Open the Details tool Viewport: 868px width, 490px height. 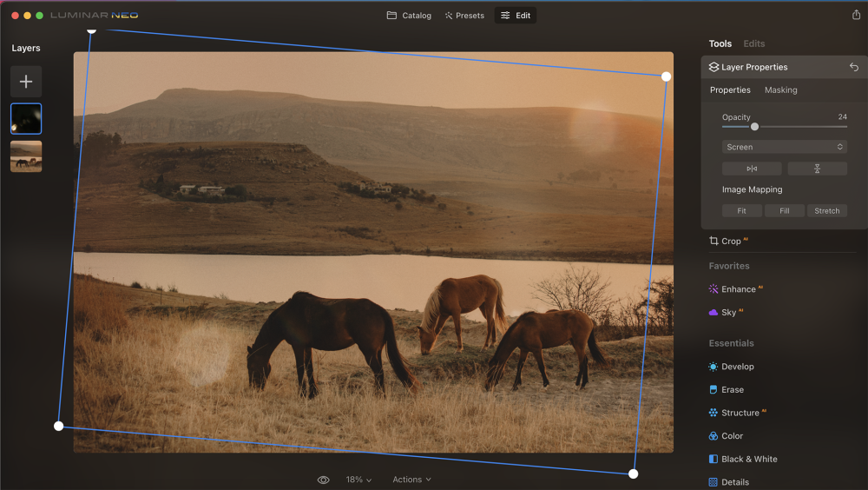click(729, 482)
